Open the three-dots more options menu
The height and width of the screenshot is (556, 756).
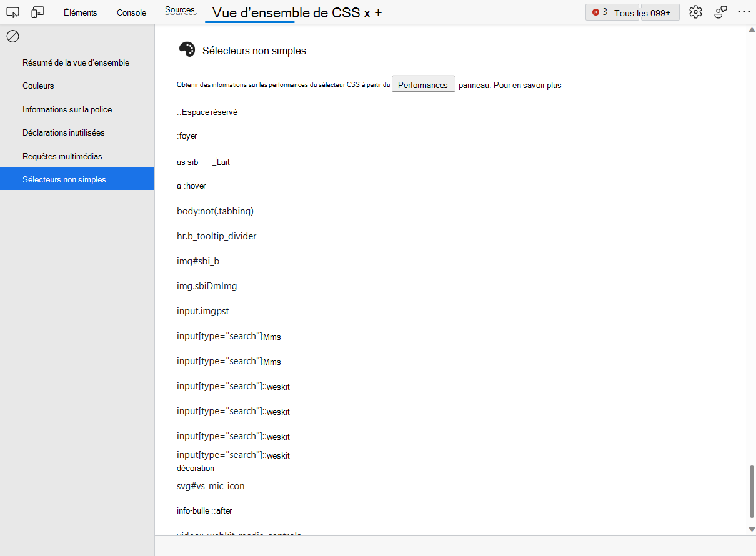[744, 12]
